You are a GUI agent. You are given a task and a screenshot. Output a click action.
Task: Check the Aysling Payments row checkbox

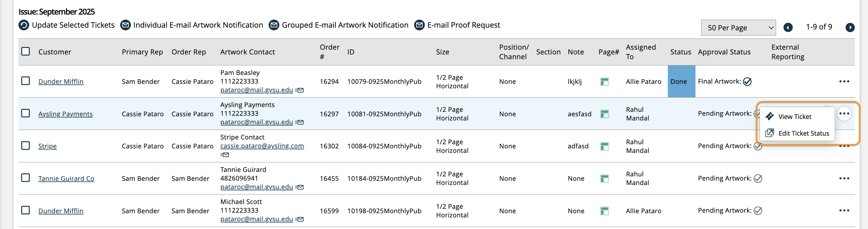tap(26, 114)
